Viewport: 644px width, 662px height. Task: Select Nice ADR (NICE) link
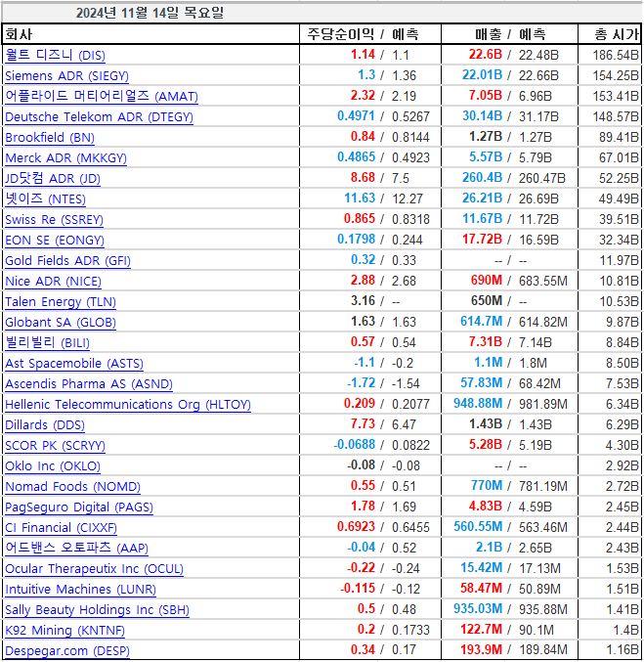[53, 282]
